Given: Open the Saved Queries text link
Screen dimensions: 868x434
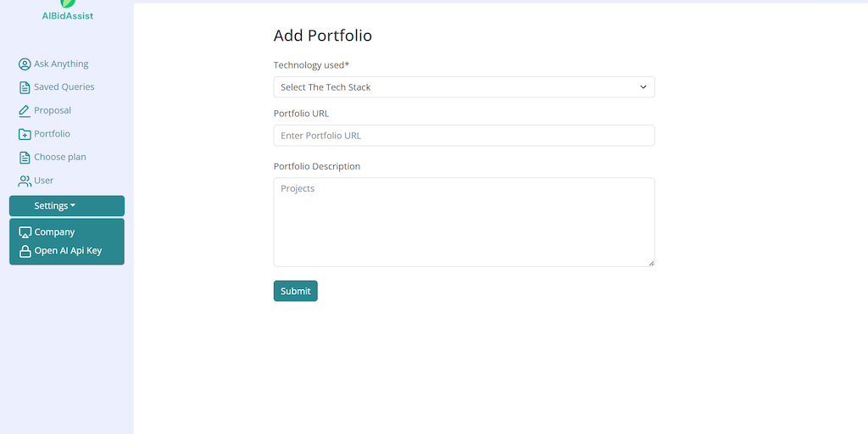Looking at the screenshot, I should point(64,87).
